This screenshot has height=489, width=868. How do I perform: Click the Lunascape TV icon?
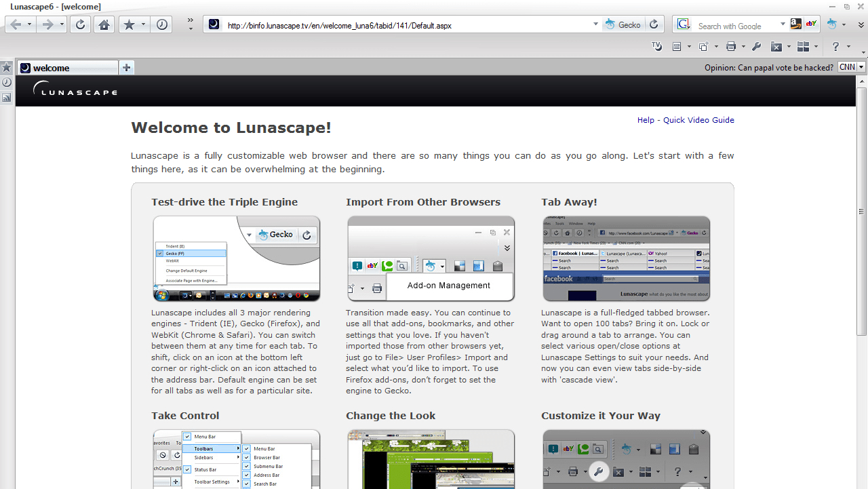tap(656, 47)
